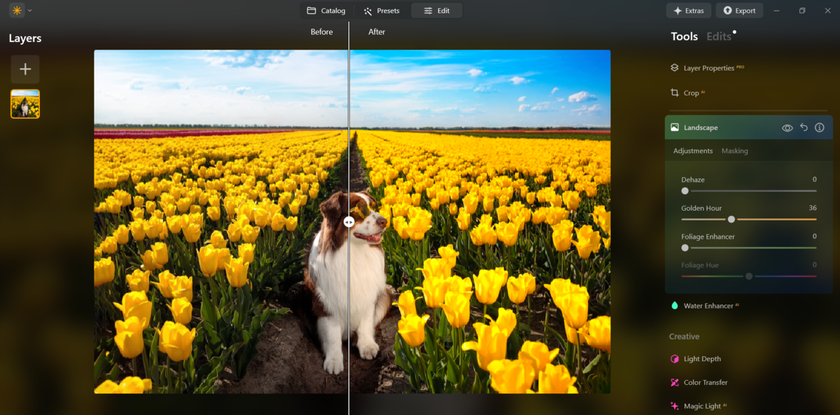Click the Layer Properties stack icon

(674, 68)
